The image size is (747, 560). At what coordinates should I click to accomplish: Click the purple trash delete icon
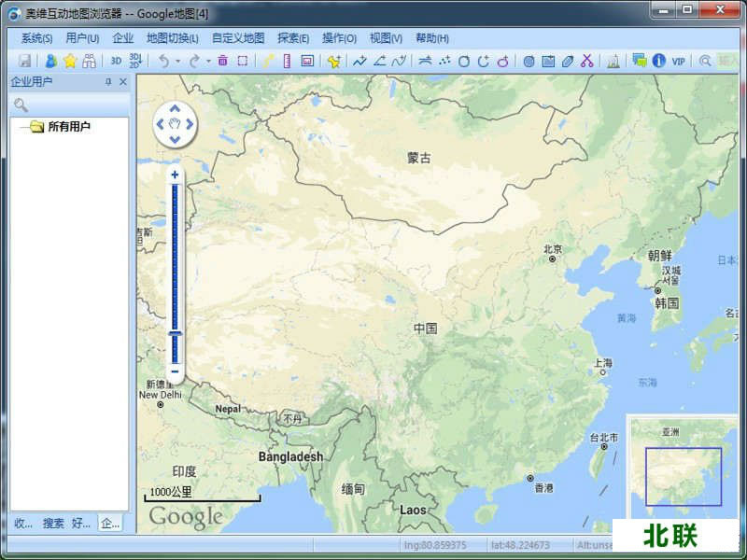point(222,61)
